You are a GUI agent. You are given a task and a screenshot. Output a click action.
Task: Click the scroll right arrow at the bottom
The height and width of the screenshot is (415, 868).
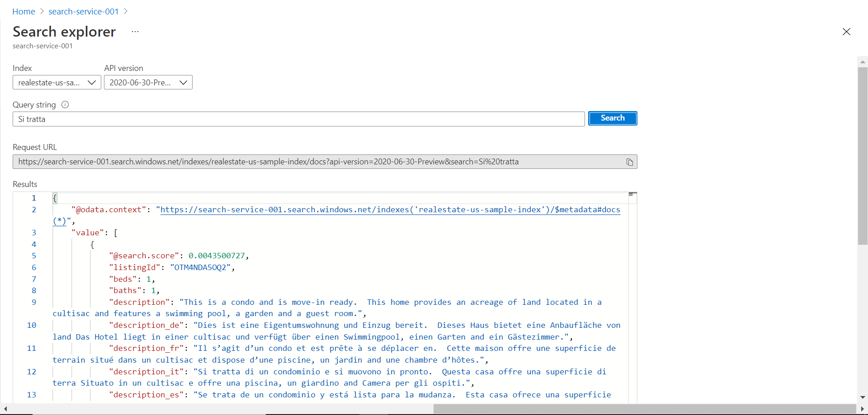click(863, 409)
